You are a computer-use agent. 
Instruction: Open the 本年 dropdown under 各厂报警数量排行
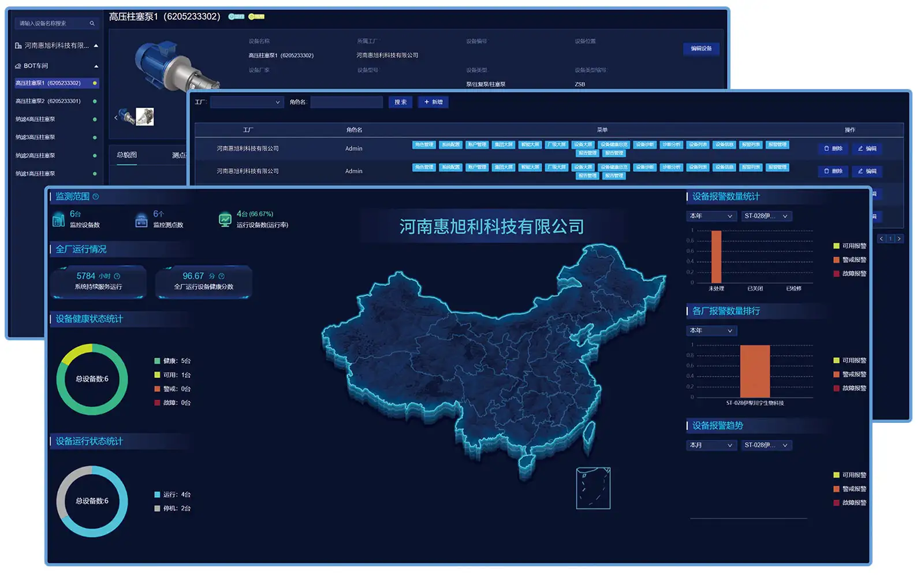pos(711,330)
